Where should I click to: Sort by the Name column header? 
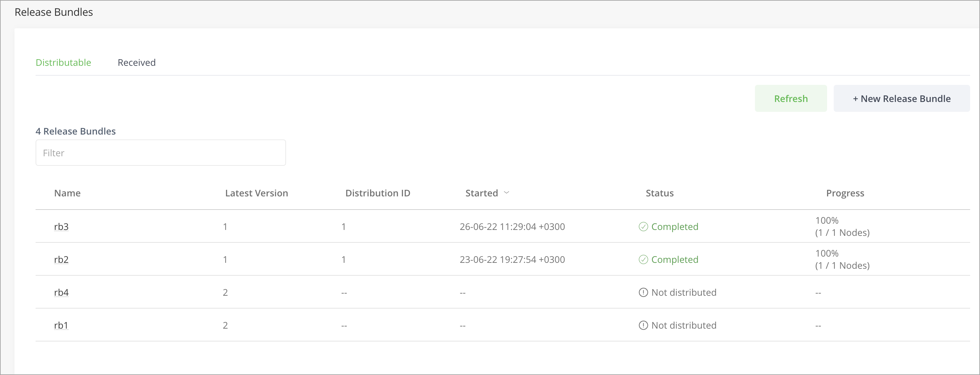pos(67,193)
